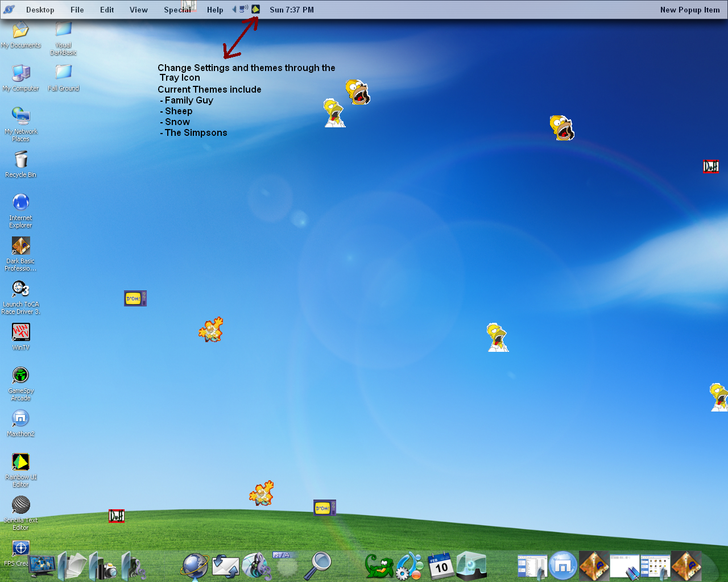Click the blue planet logo in the menu bar
Image resolution: width=728 pixels, height=582 pixels.
point(9,10)
